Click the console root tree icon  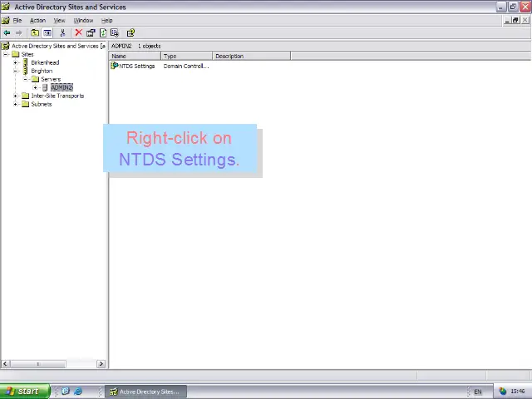coord(6,46)
